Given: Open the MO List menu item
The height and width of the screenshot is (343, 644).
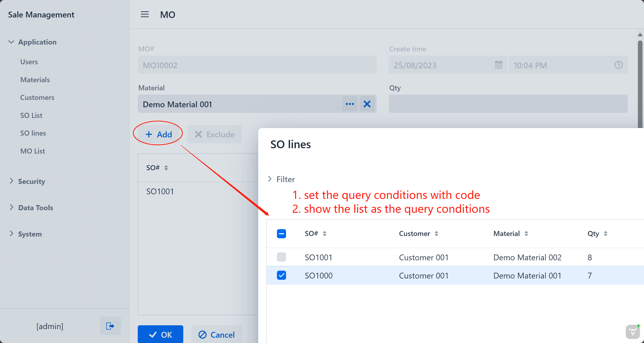Looking at the screenshot, I should [x=33, y=151].
